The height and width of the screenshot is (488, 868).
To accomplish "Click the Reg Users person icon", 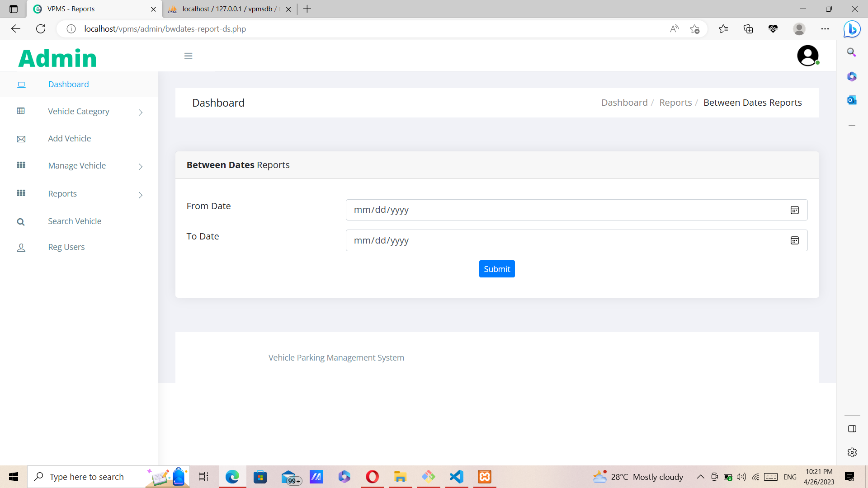I will (21, 247).
